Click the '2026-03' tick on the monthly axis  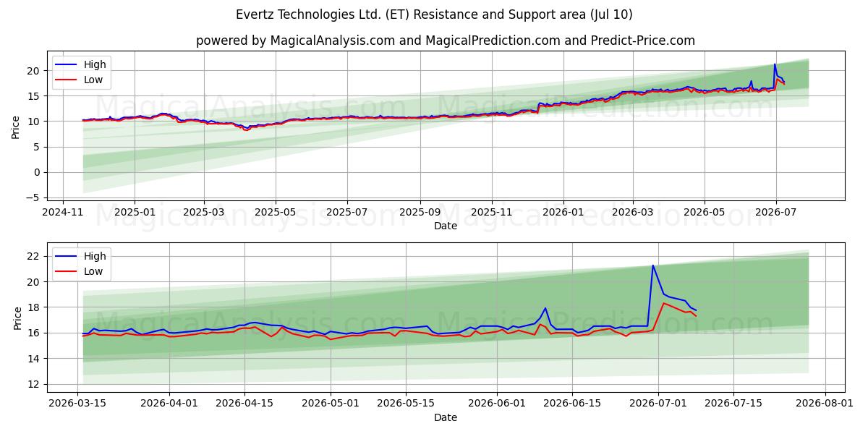[x=632, y=212]
